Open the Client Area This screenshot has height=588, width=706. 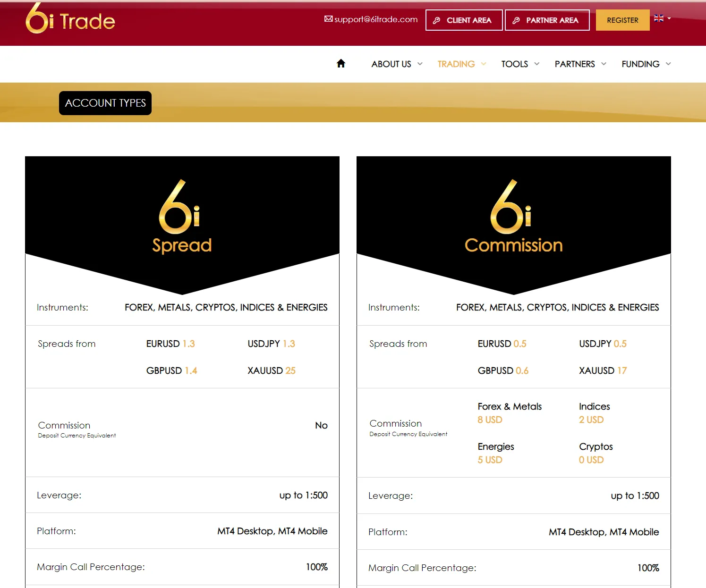pos(464,20)
